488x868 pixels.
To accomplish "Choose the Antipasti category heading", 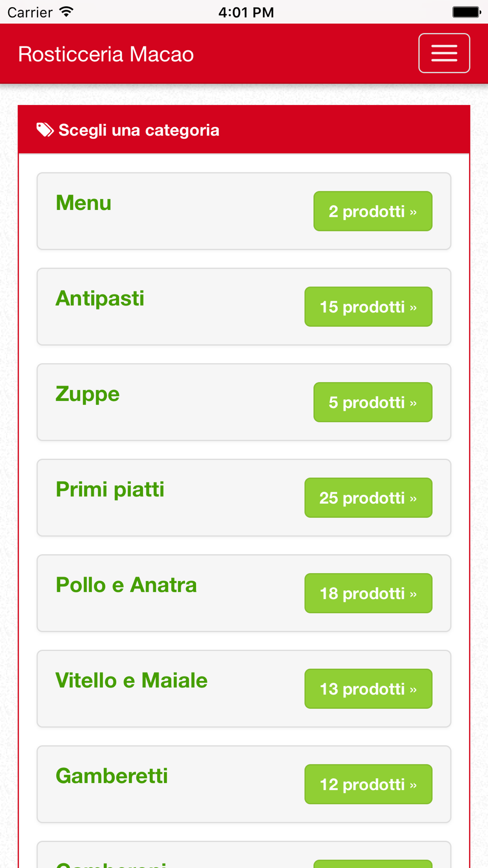I will 100,298.
